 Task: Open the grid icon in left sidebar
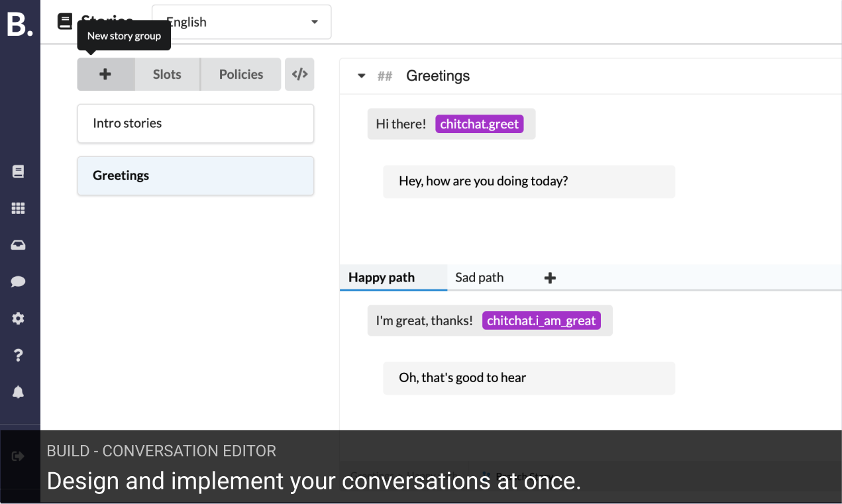[19, 209]
